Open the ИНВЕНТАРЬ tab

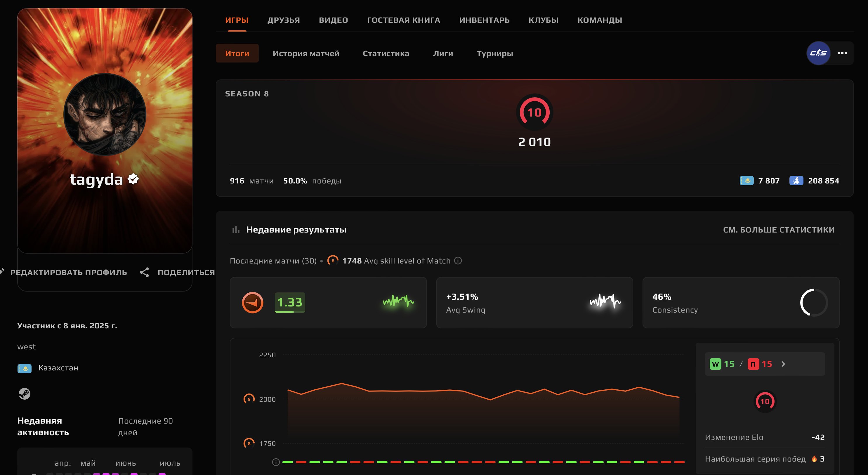484,20
